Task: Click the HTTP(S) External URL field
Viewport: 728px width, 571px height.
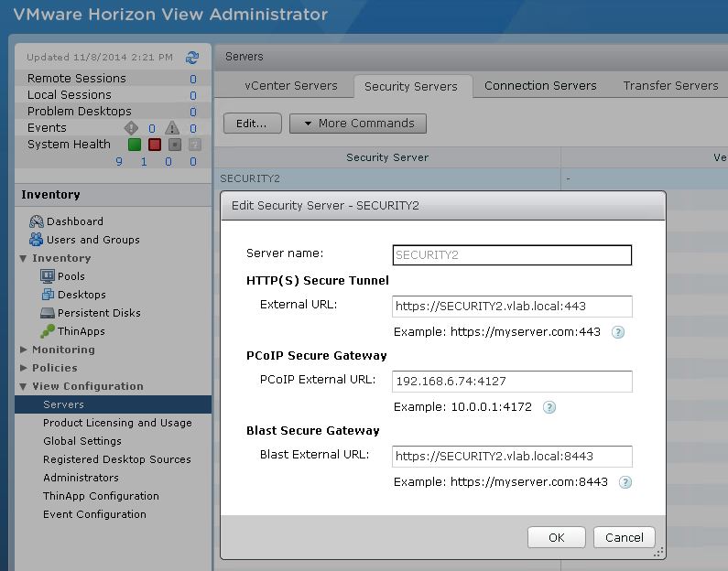Action: tap(512, 307)
